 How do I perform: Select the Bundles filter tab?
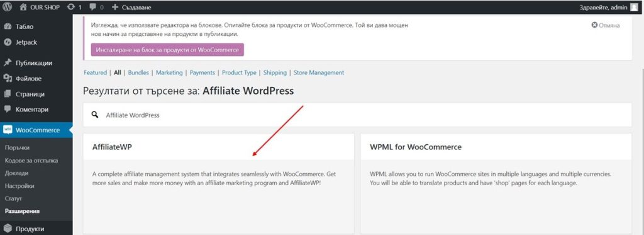pyautogui.click(x=138, y=72)
